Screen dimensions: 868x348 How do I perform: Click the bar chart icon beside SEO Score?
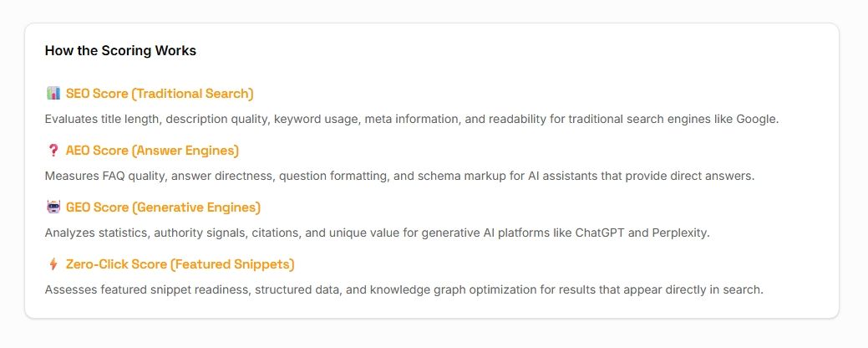pyautogui.click(x=53, y=93)
